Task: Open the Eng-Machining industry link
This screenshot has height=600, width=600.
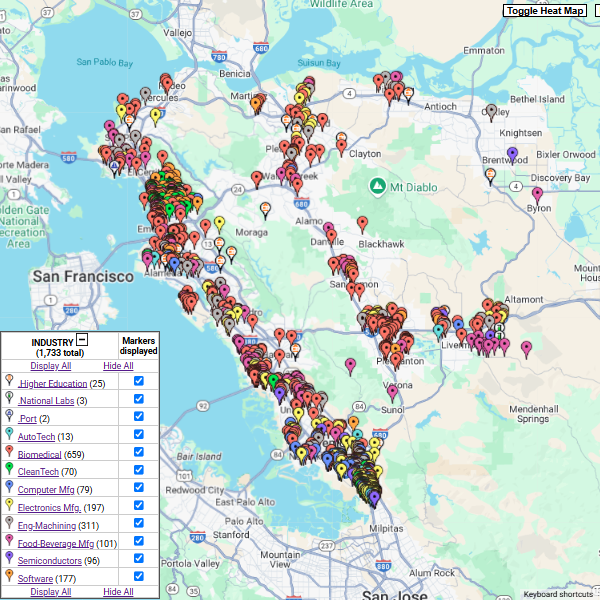Action: [47, 526]
